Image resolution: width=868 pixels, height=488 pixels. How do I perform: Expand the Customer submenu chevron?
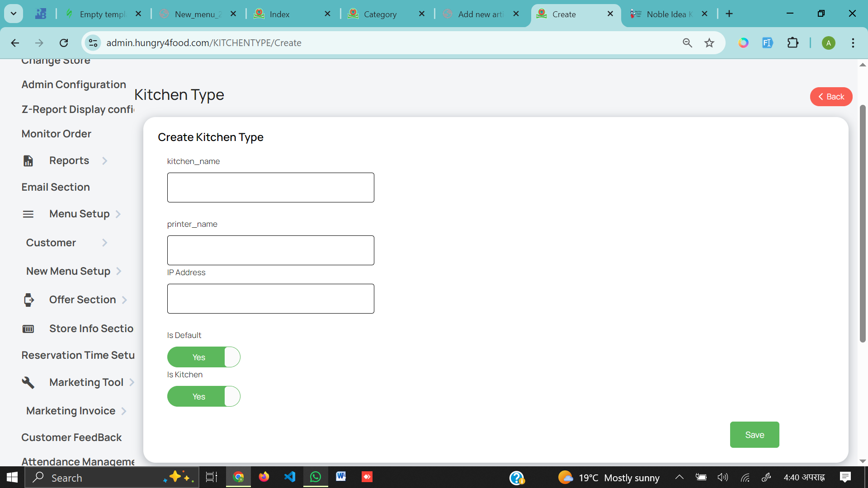(x=105, y=243)
